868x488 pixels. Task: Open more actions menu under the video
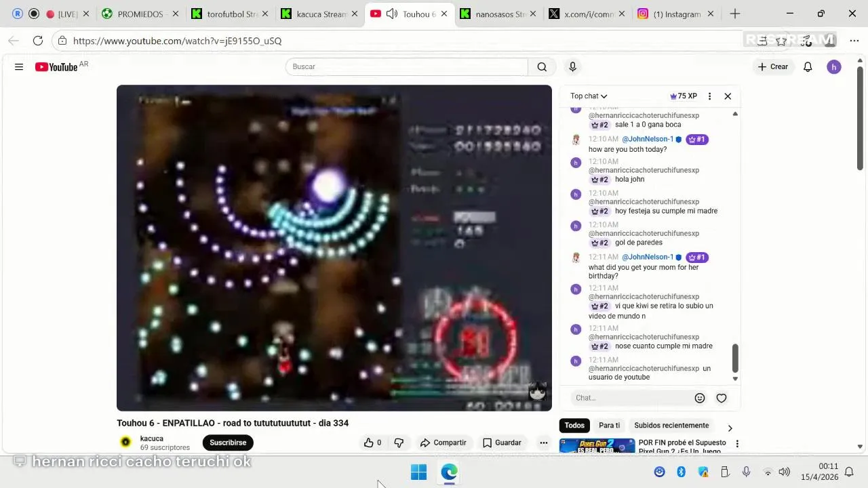[x=543, y=443]
